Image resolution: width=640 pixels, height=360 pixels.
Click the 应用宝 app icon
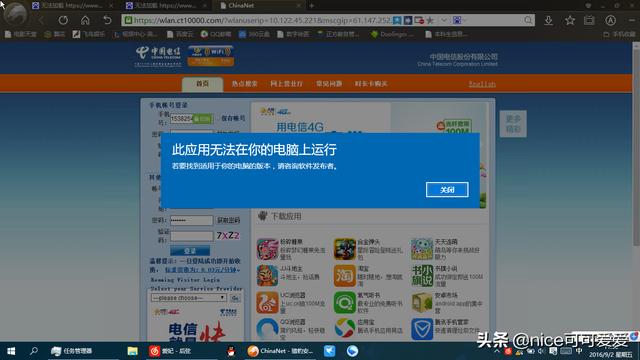tap(345, 329)
